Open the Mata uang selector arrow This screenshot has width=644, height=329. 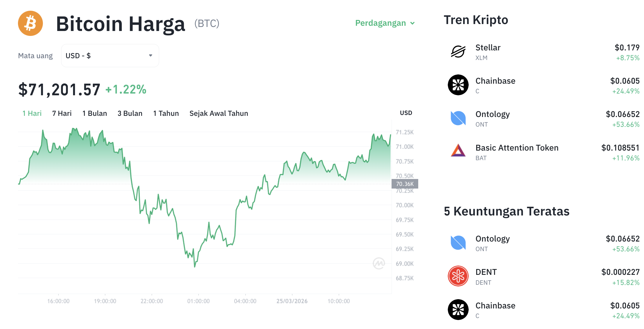150,55
